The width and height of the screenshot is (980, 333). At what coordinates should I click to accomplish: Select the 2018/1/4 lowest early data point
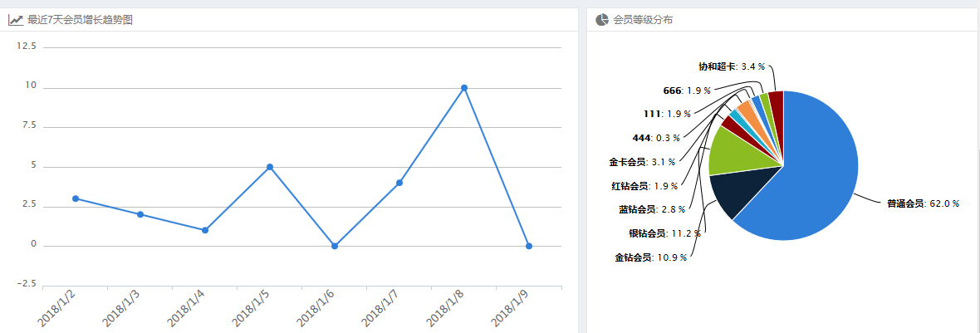coord(205,230)
